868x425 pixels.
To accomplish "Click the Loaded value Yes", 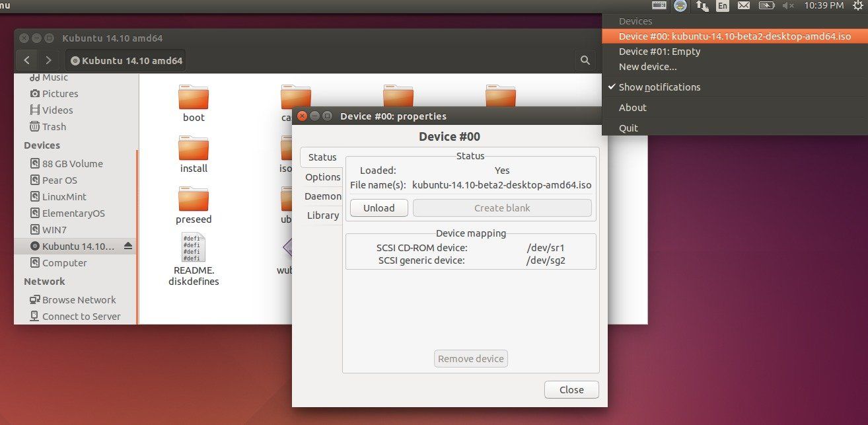I will click(502, 171).
